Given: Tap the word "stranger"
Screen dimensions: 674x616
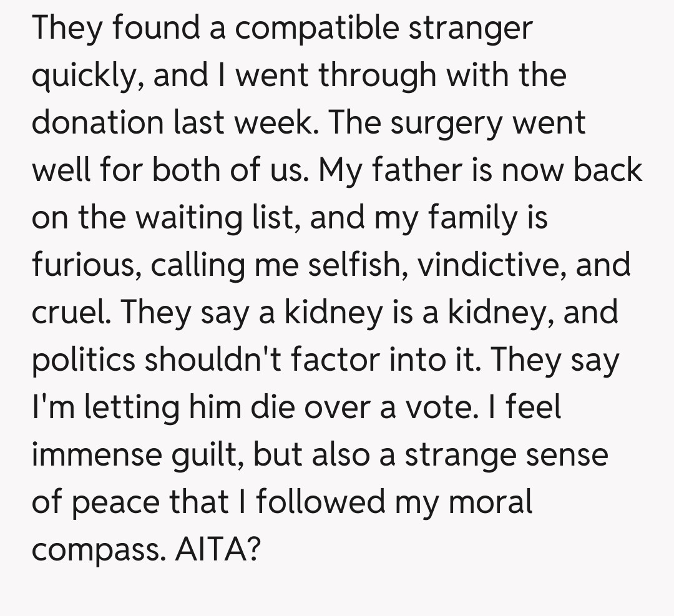Looking at the screenshot, I should [x=472, y=29].
